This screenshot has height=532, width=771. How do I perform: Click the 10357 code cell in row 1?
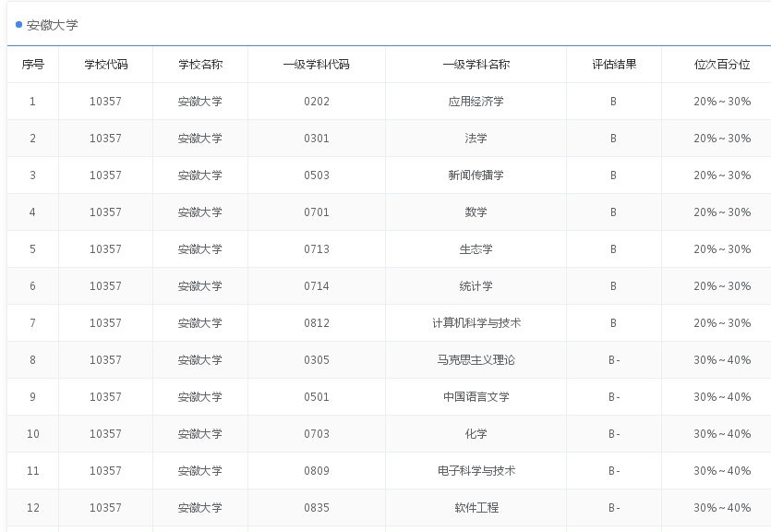tap(104, 102)
